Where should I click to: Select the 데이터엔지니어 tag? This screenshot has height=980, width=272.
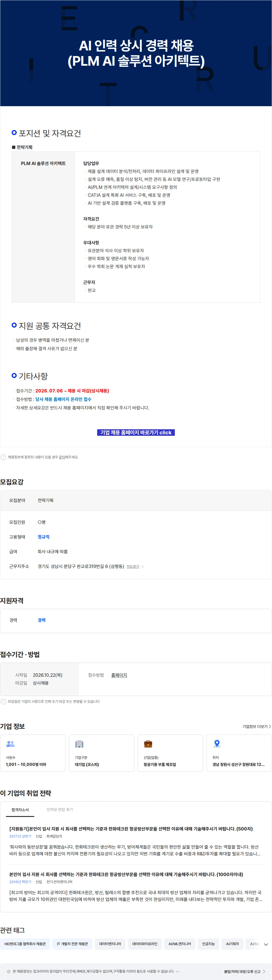tap(110, 943)
